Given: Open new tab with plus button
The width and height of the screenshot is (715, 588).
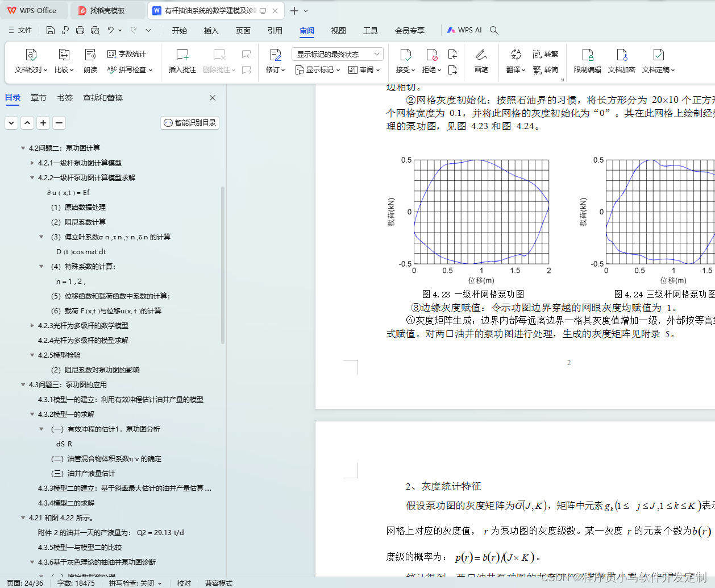Looking at the screenshot, I should pos(294,10).
